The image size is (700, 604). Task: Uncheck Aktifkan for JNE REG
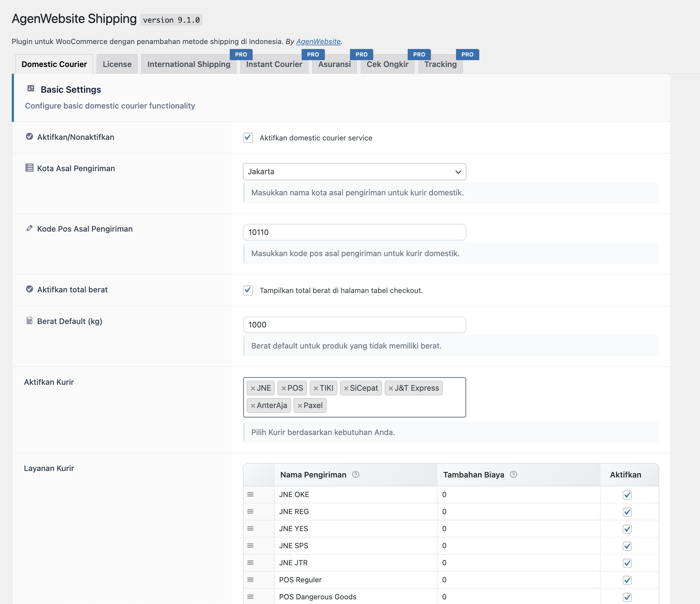pos(627,512)
